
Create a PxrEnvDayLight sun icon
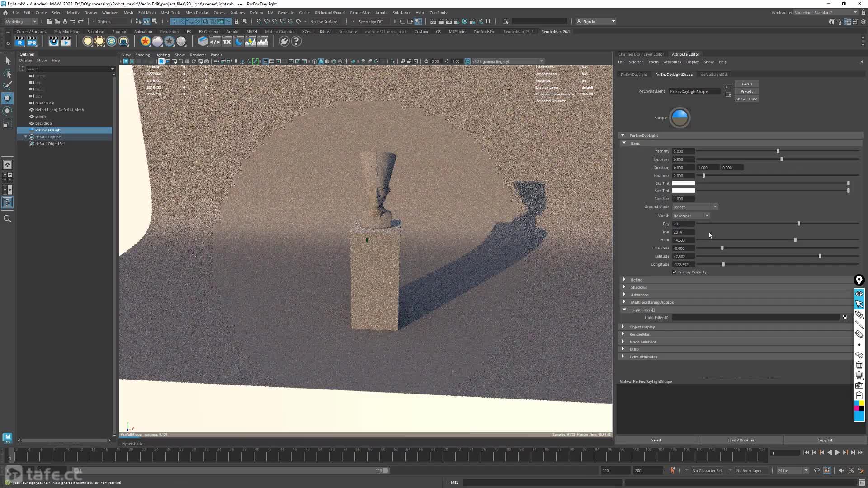(x=99, y=42)
